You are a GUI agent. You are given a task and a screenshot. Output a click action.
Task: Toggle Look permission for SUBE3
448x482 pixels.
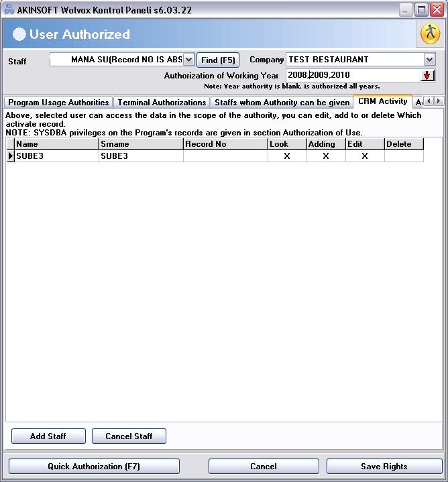tap(287, 156)
